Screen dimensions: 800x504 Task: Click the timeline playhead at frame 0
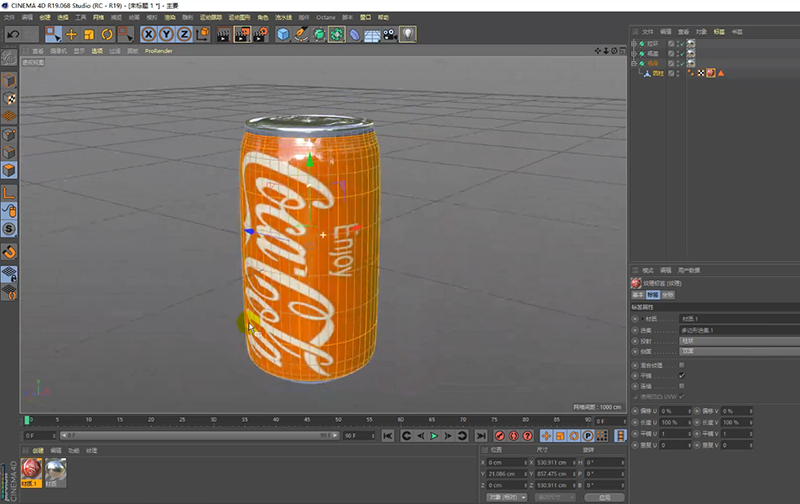pos(27,420)
